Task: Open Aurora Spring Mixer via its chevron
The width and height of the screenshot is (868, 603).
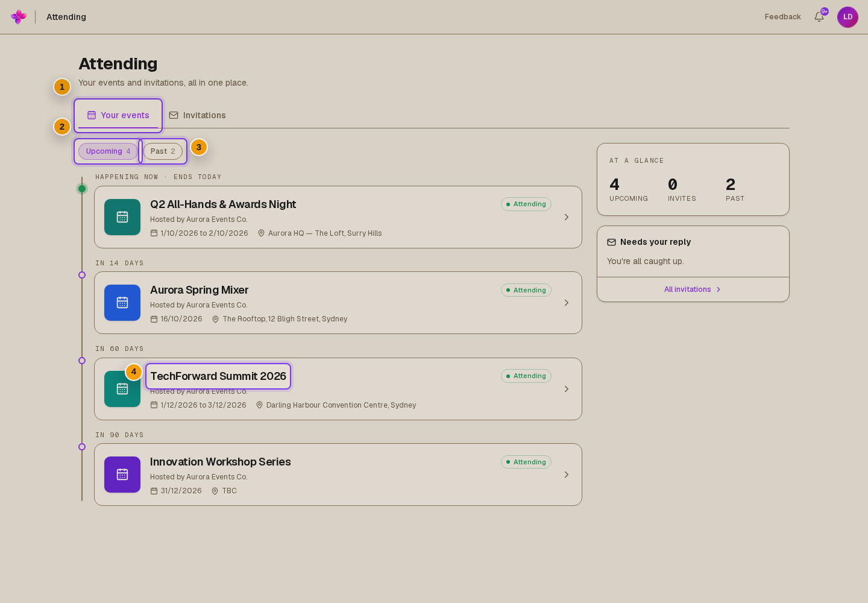Action: [x=567, y=303]
